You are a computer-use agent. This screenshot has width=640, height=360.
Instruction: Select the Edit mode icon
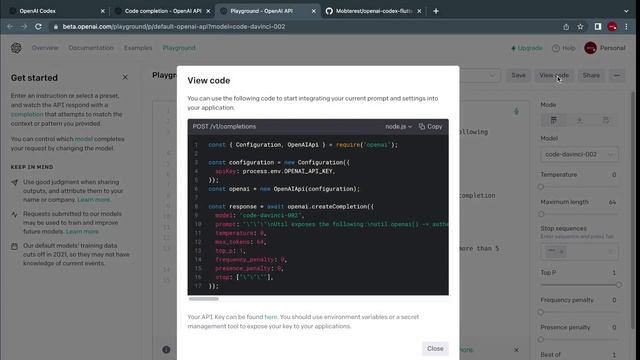606,120
